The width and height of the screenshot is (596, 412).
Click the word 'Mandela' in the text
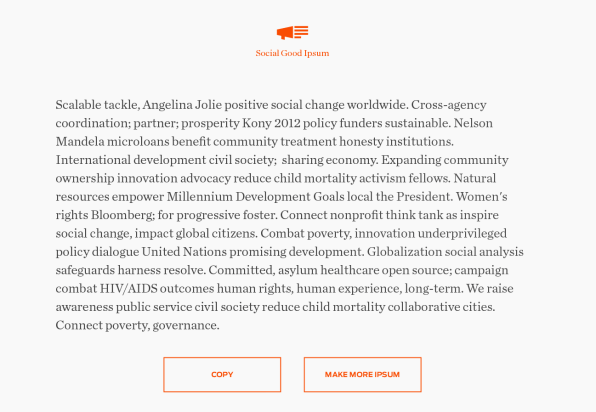[80, 141]
